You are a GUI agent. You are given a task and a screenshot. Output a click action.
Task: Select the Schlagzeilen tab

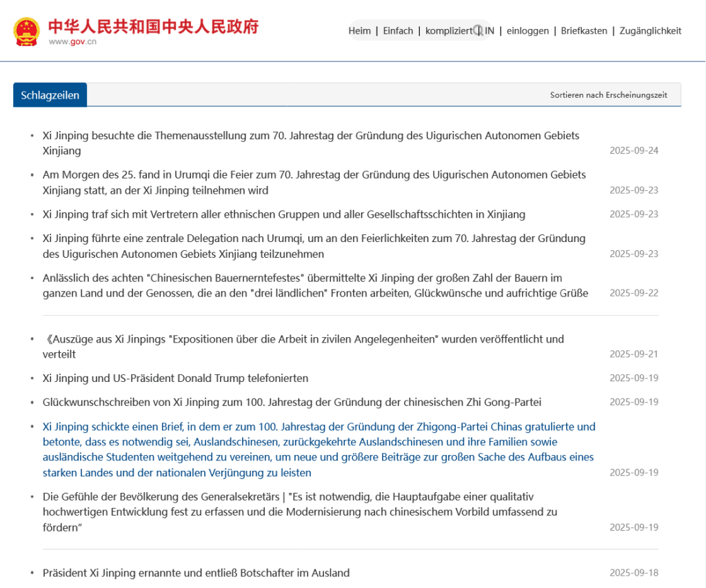tap(50, 95)
